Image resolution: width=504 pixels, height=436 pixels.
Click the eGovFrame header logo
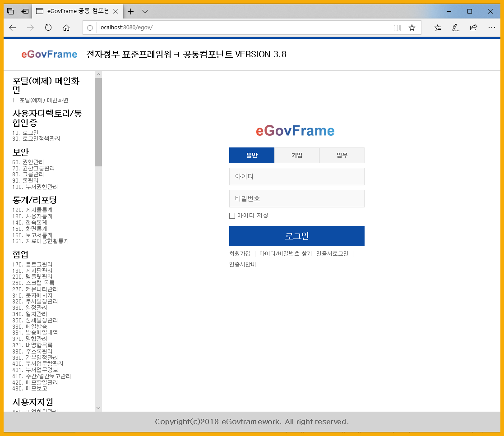coord(49,54)
